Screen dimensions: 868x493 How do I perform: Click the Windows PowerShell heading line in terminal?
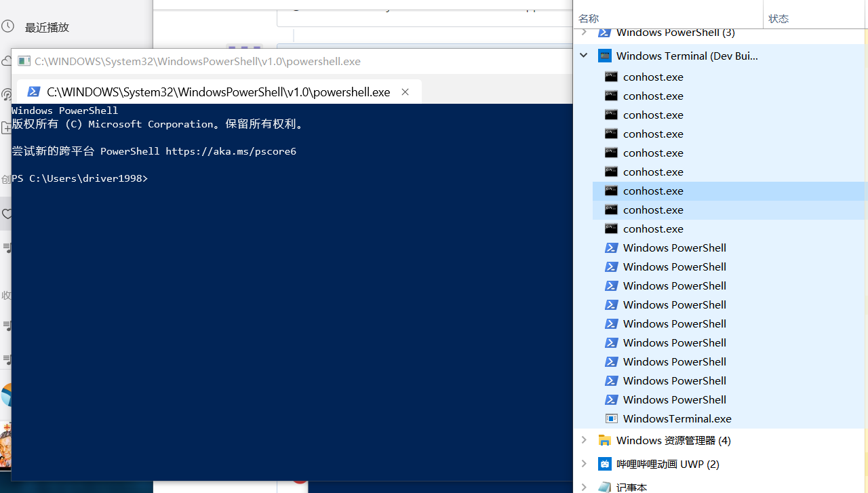click(65, 111)
